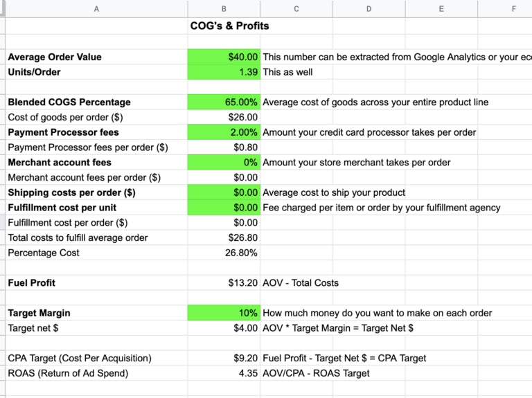
Task: Select column C header
Action: (x=296, y=9)
